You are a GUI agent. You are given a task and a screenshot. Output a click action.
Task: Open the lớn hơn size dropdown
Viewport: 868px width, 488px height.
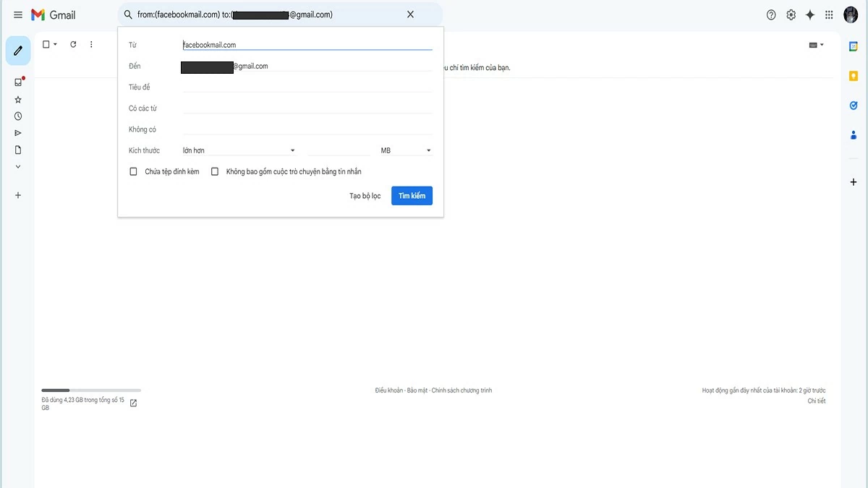point(239,150)
